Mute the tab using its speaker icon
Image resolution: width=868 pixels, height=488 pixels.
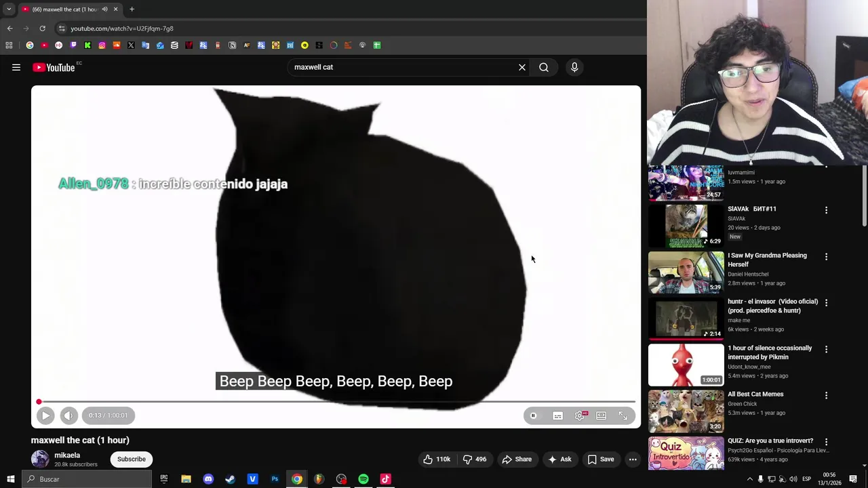[x=104, y=9]
